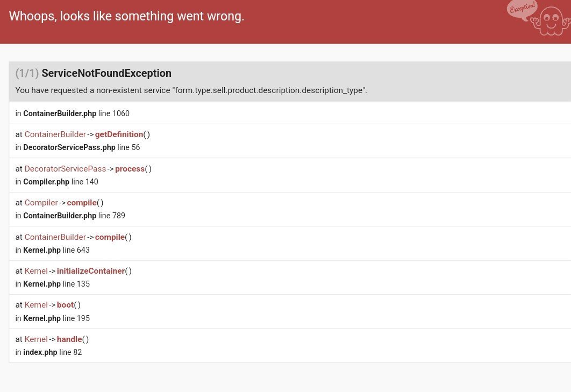Image resolution: width=571 pixels, height=392 pixels.
Task: Select the ContainerBuilder.php line 1060 entry
Action: 73,113
